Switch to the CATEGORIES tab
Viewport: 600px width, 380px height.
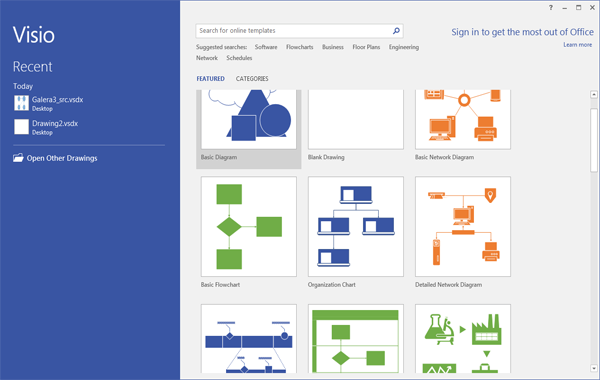pyautogui.click(x=252, y=78)
